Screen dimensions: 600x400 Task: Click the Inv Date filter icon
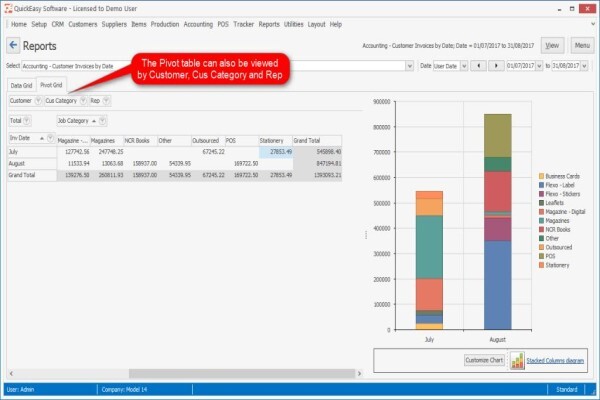click(50, 138)
